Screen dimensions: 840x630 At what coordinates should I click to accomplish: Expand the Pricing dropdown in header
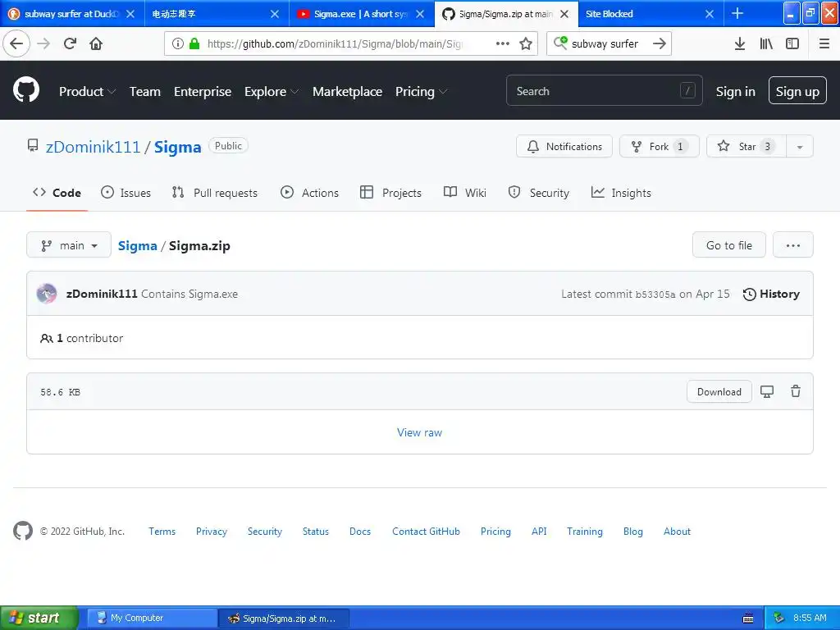[421, 92]
